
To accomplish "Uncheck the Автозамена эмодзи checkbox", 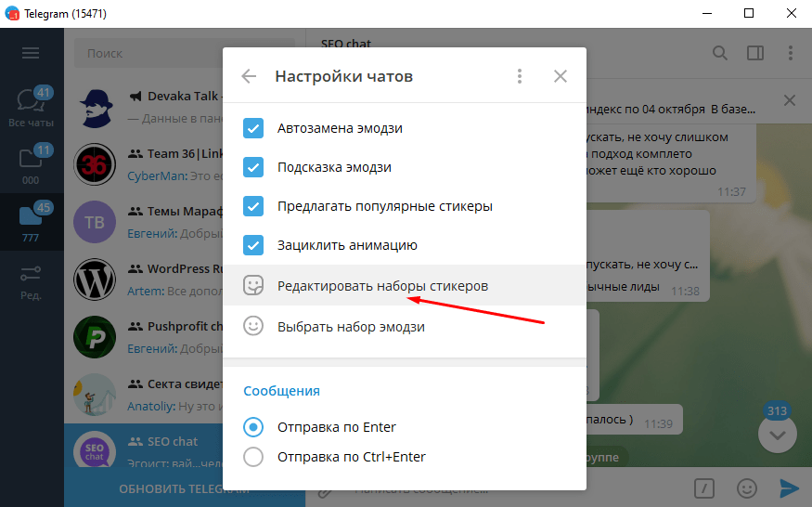I will [x=253, y=128].
